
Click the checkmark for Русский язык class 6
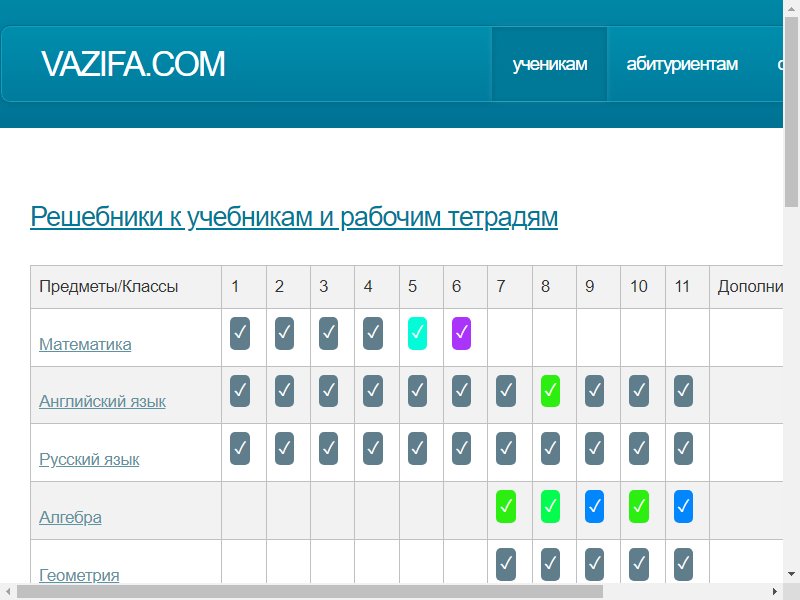(x=461, y=448)
